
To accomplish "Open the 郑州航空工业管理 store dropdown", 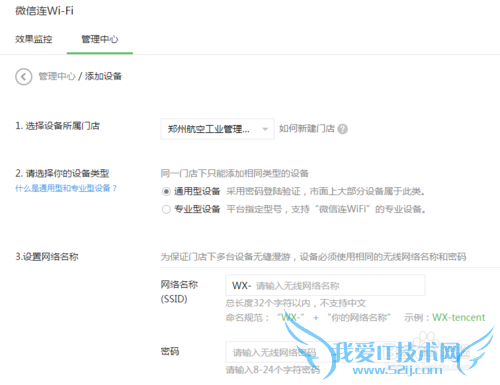I will pyautogui.click(x=217, y=129).
